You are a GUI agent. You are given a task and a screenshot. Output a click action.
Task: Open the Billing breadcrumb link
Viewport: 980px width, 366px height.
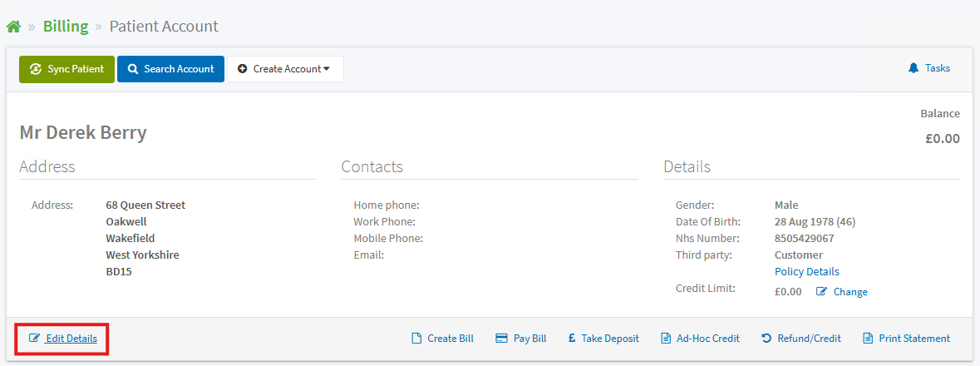tap(66, 27)
